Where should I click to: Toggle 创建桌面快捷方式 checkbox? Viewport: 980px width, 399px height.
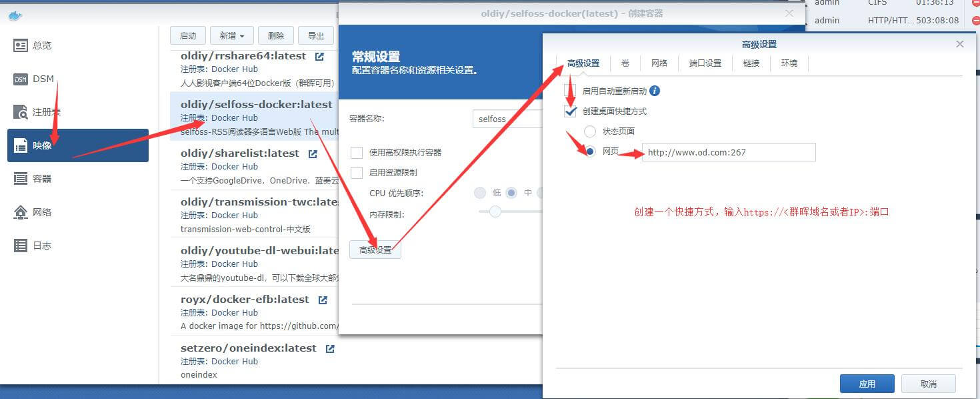570,111
